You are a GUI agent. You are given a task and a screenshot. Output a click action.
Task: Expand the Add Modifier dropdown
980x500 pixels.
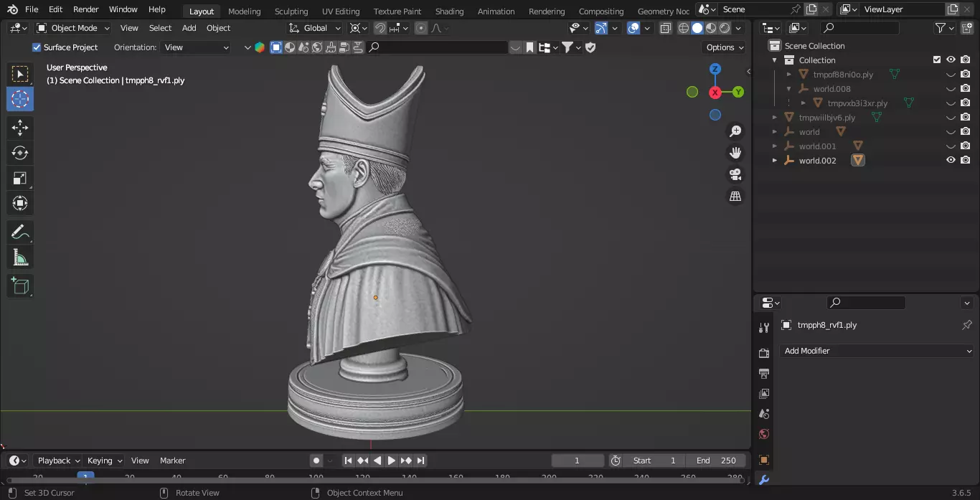point(877,351)
